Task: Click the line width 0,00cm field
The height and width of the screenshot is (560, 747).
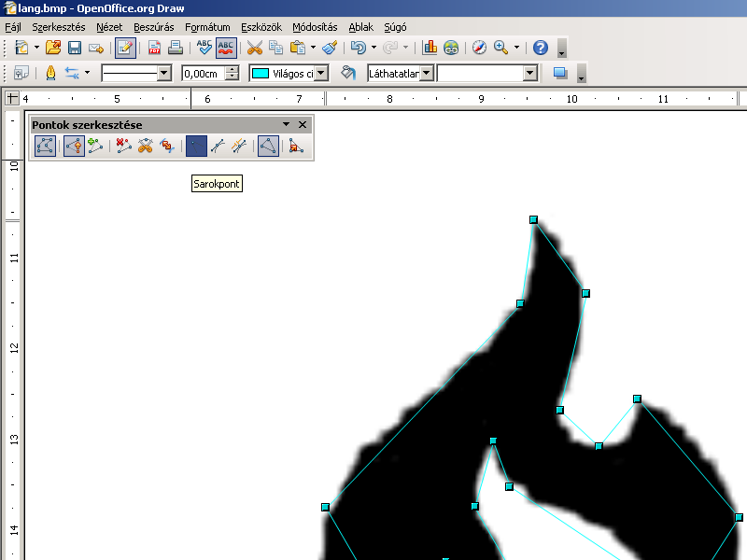Action: (204, 74)
